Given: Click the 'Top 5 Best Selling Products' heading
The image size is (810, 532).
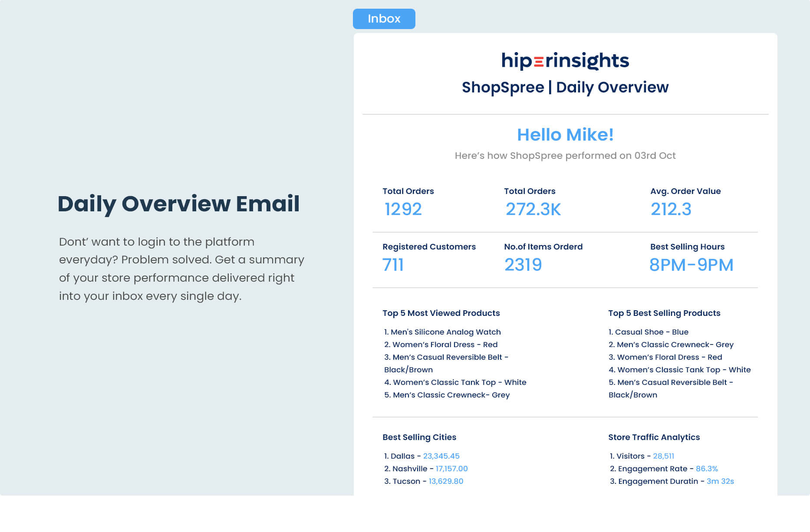Looking at the screenshot, I should [x=664, y=313].
